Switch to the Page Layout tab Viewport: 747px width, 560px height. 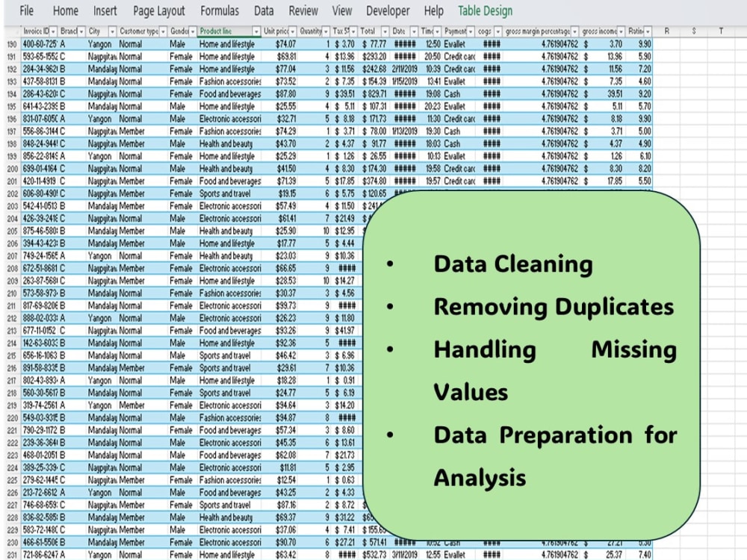pyautogui.click(x=158, y=10)
